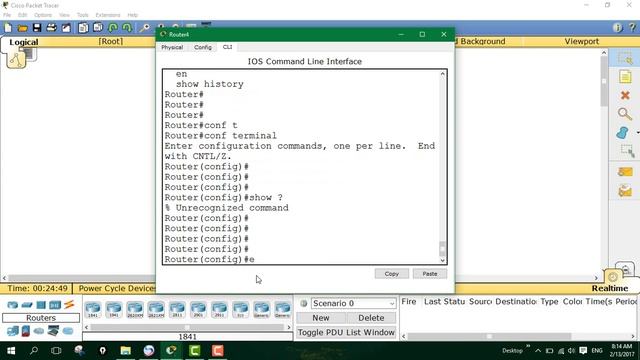Open the help question mark icon
This screenshot has height=360, width=640.
(x=632, y=27)
